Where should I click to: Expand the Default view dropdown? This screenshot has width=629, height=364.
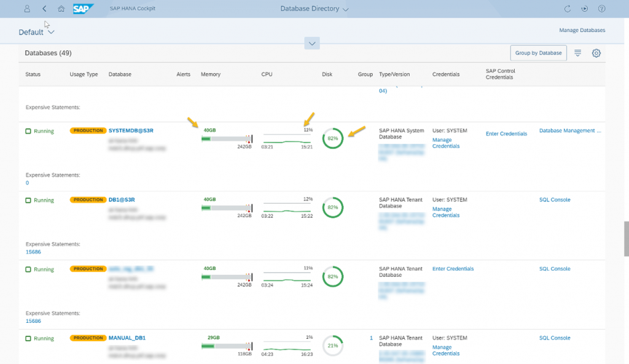pos(36,32)
